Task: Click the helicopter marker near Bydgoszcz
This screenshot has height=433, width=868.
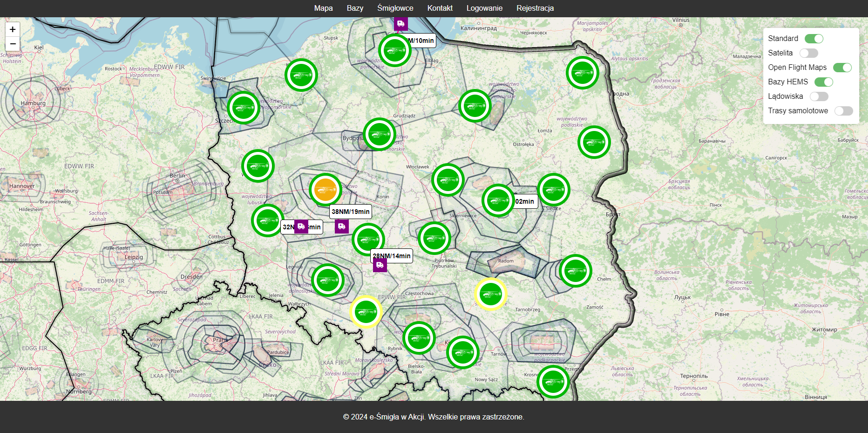Action: (x=380, y=134)
